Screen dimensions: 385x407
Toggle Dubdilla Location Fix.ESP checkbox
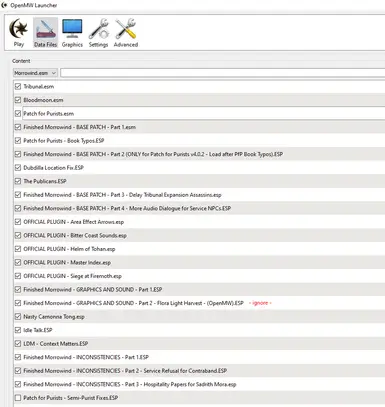pos(18,168)
